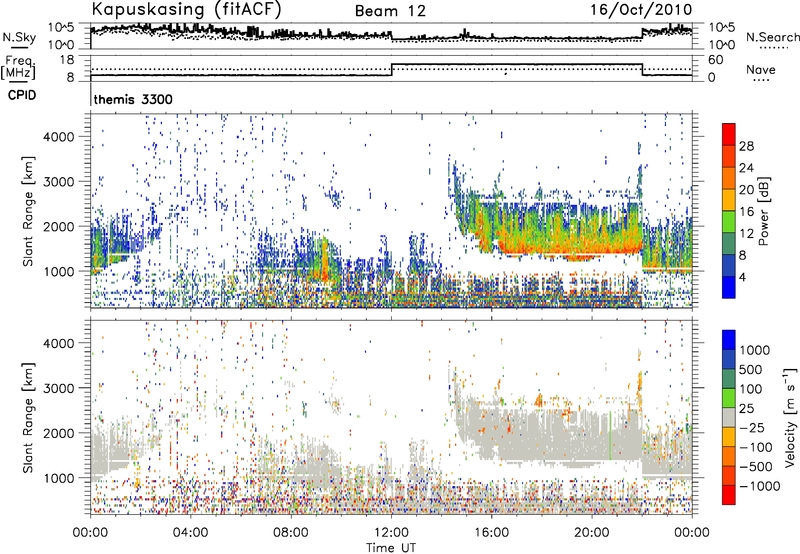Click the blue bottom of power colorbar
Screen dimensions: 800x554
tap(729, 287)
